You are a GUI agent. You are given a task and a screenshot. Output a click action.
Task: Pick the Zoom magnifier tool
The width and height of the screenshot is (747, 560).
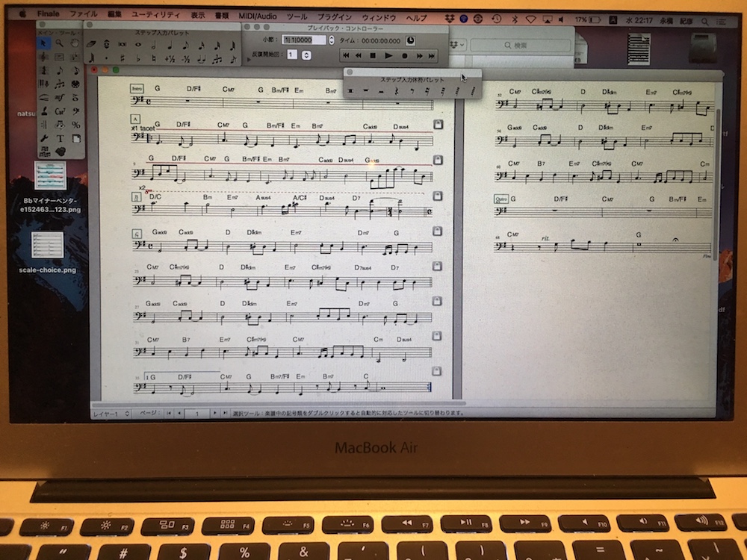pyautogui.click(x=60, y=43)
